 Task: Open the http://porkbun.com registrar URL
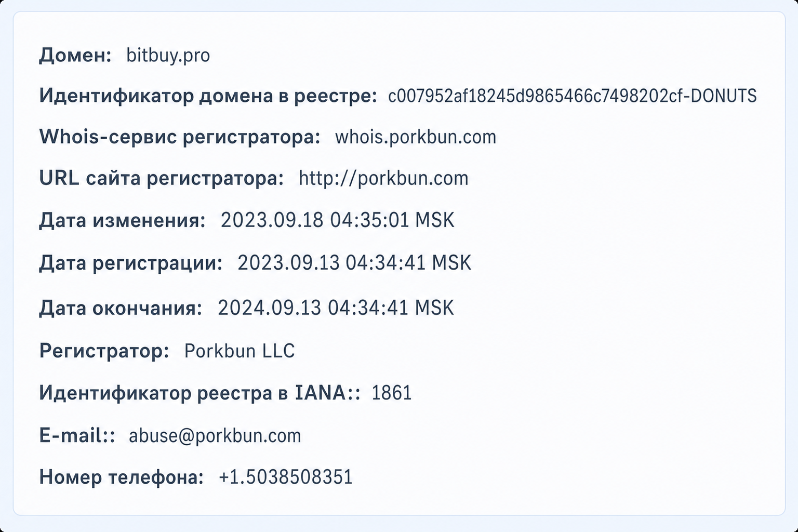[x=383, y=178]
